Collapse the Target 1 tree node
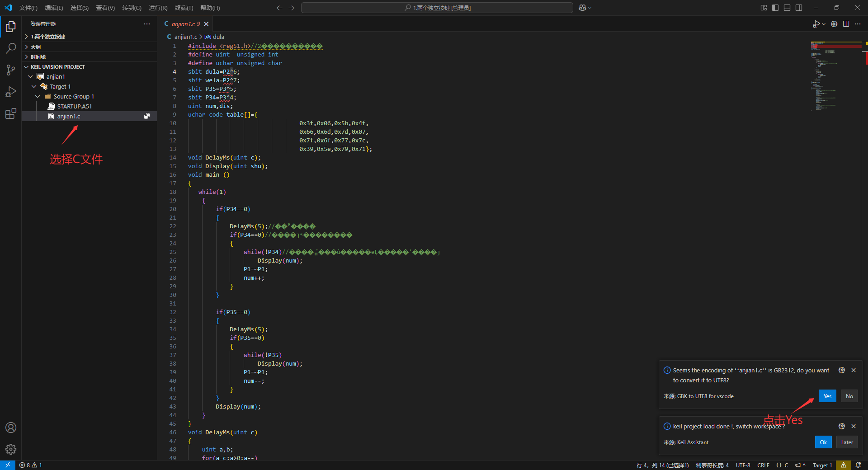868x470 pixels. [x=34, y=87]
